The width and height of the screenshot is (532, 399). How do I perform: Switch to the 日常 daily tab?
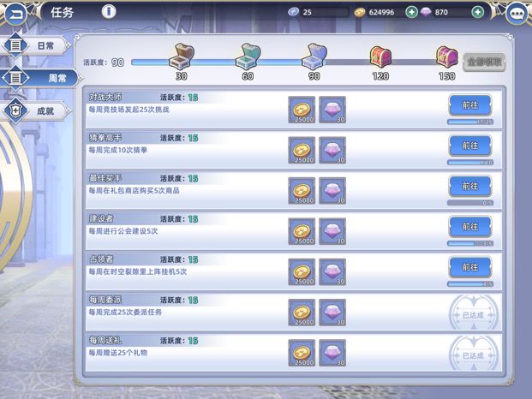pyautogui.click(x=36, y=45)
